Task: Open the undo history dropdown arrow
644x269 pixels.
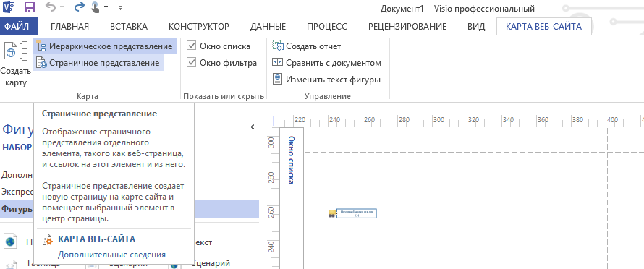Action: pos(62,7)
